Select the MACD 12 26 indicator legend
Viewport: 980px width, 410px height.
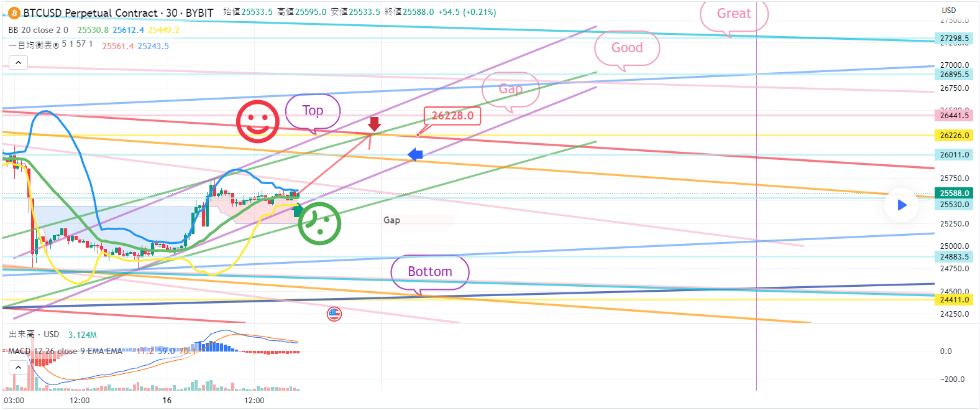click(65, 351)
